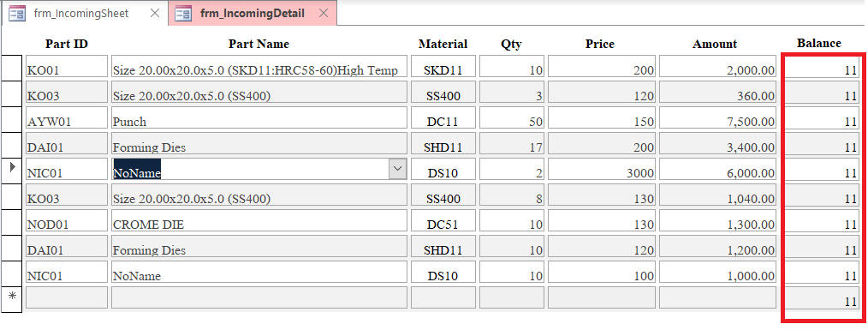Click the Balance field in the first row
This screenshot has height=330, width=868.
[x=822, y=66]
